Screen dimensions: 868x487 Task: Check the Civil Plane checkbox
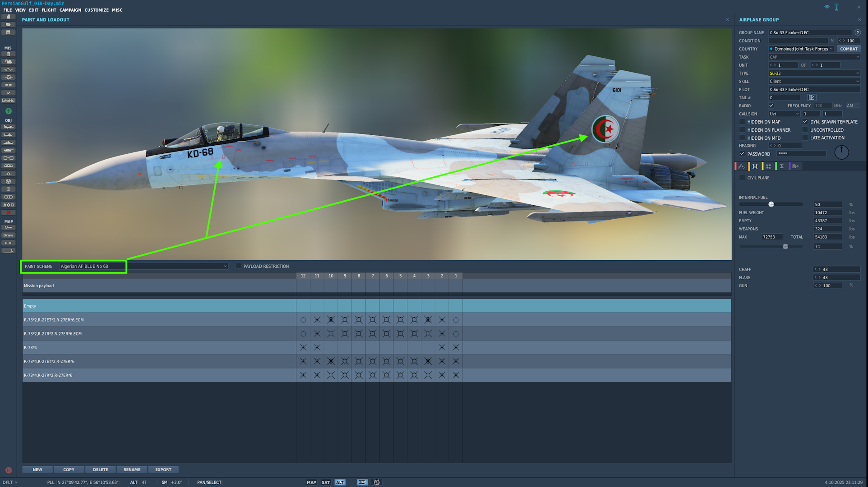742,178
